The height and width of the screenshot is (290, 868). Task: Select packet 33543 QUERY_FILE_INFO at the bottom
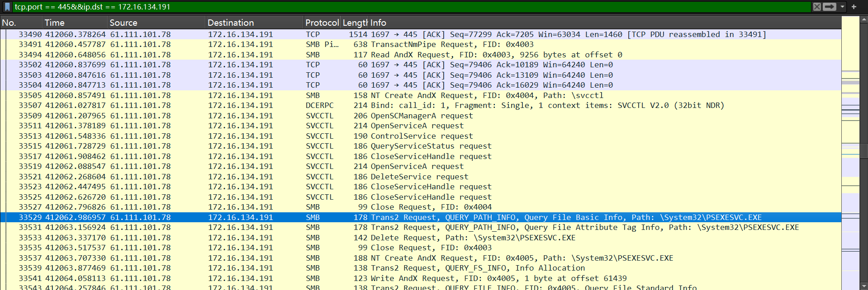pos(421,287)
